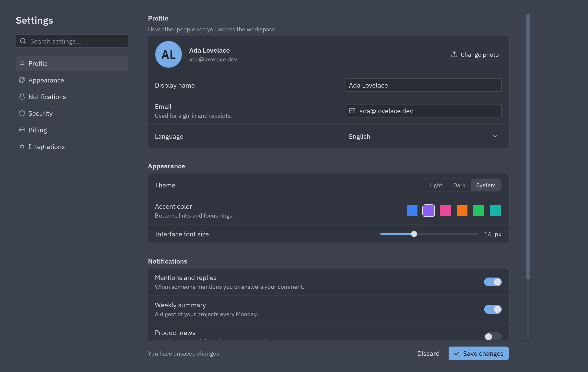Image resolution: width=588 pixels, height=372 pixels.
Task: Open the Language dropdown showing English
Action: tap(423, 136)
